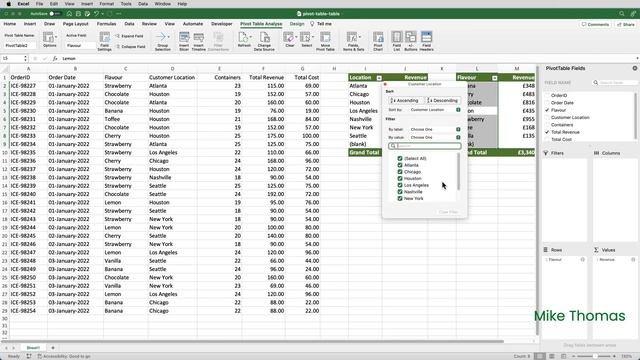Click the Share button
The image size is (640, 360).
coord(626,24)
